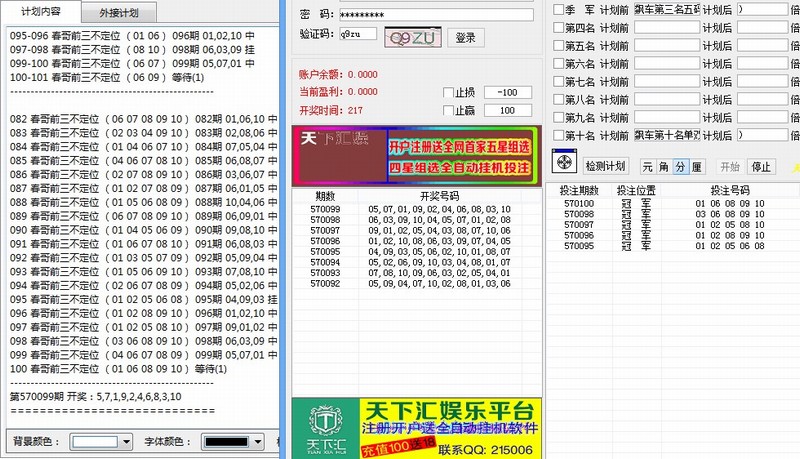Select the 角 unit button
The width and height of the screenshot is (800, 459).
coord(664,166)
